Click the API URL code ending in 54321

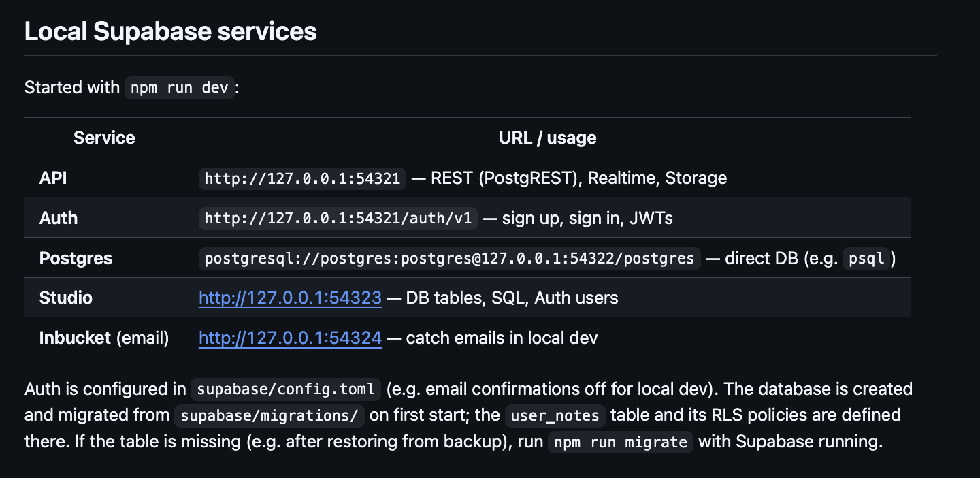point(302,178)
